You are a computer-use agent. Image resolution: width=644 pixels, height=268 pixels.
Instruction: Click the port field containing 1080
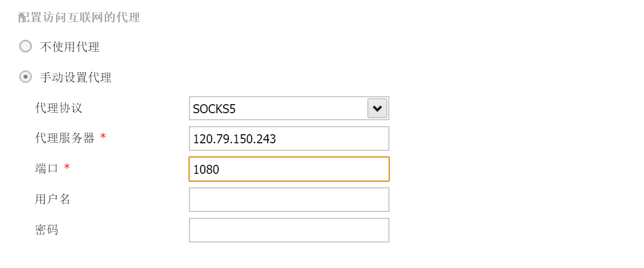pyautogui.click(x=289, y=169)
